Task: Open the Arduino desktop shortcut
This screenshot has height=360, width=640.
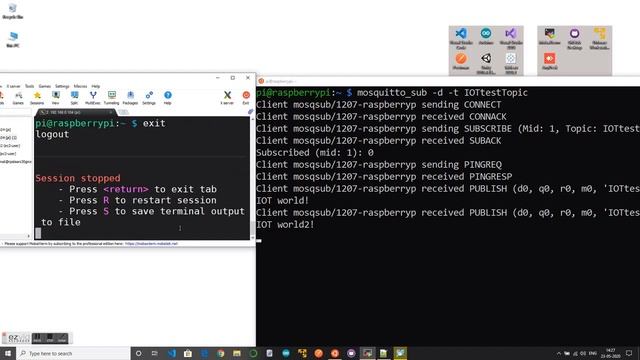Action: [486, 36]
